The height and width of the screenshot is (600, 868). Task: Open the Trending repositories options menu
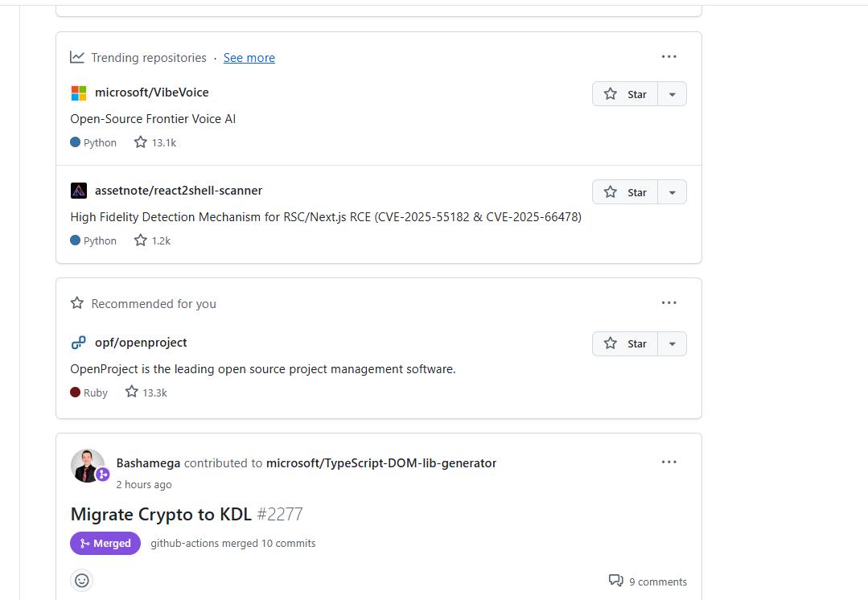pyautogui.click(x=668, y=56)
